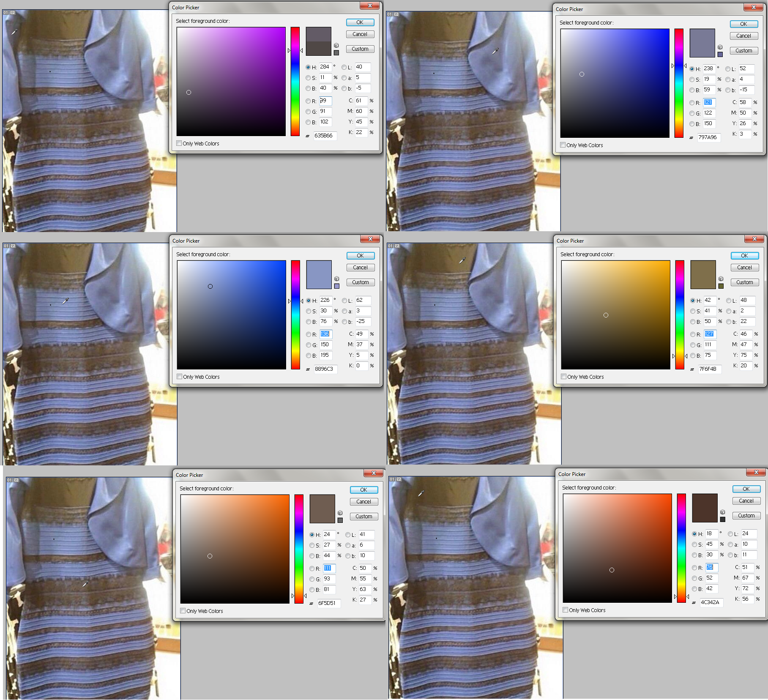Click the hex field containing 6F5D51

tap(328, 603)
